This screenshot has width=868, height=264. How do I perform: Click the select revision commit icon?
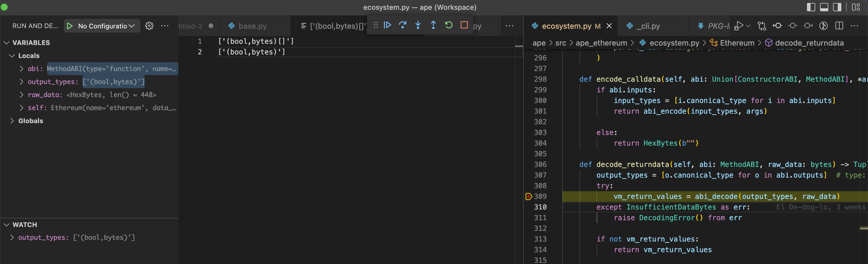coord(793,26)
